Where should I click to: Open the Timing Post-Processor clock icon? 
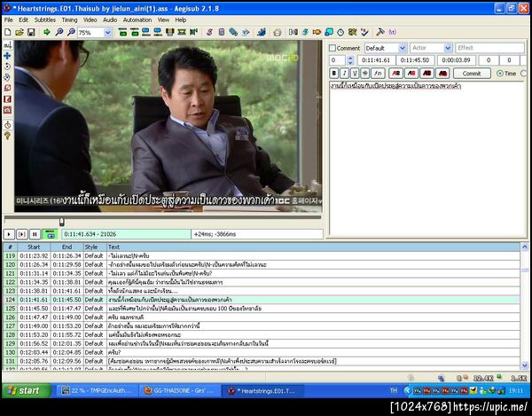point(340,32)
